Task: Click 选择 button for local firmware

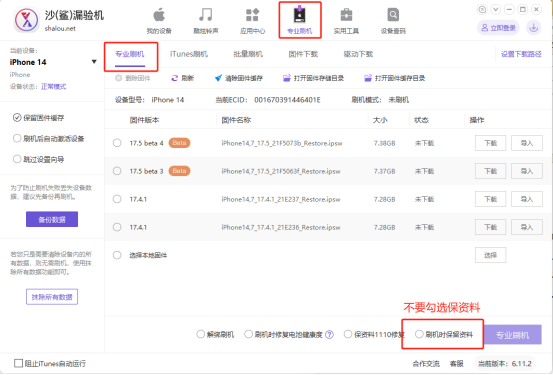Action: (491, 255)
